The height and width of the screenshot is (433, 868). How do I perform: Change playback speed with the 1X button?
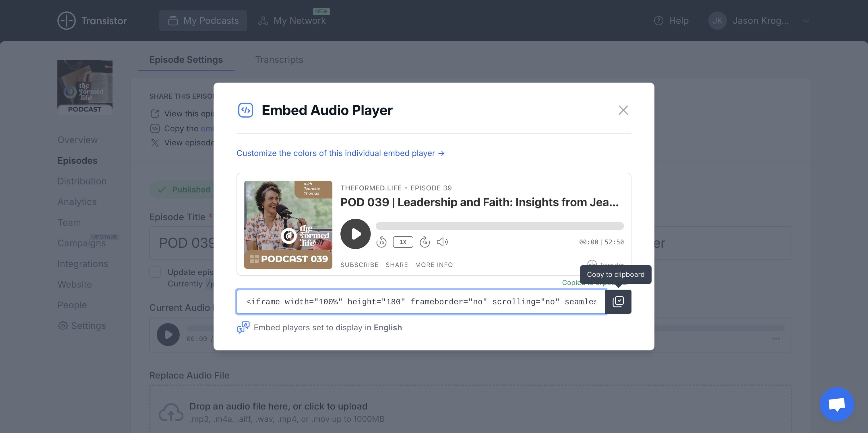click(403, 242)
